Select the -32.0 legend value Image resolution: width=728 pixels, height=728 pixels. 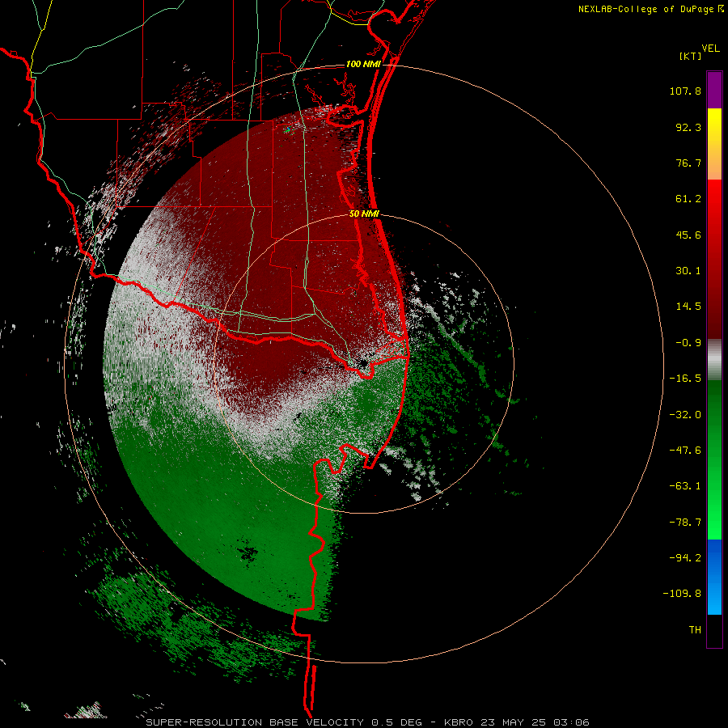(x=685, y=415)
